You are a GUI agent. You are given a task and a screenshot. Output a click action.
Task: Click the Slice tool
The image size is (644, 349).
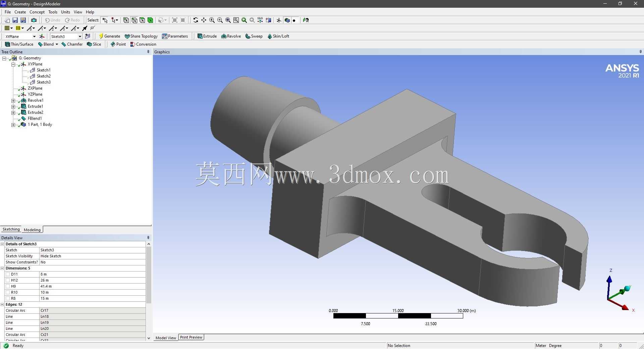pos(94,44)
